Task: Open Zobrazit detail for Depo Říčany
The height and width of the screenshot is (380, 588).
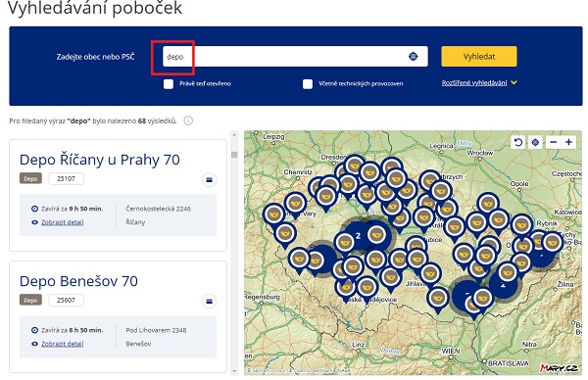Action: pyautogui.click(x=63, y=222)
